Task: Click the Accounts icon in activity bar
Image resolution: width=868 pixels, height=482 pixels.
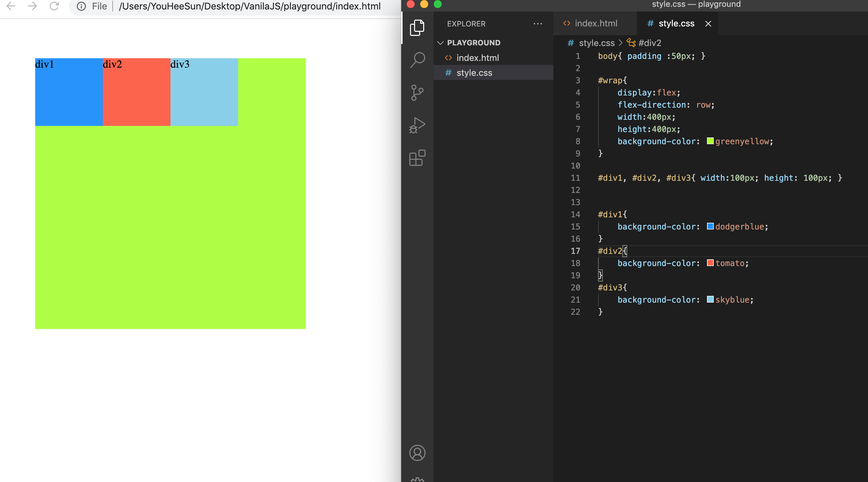Action: (417, 453)
